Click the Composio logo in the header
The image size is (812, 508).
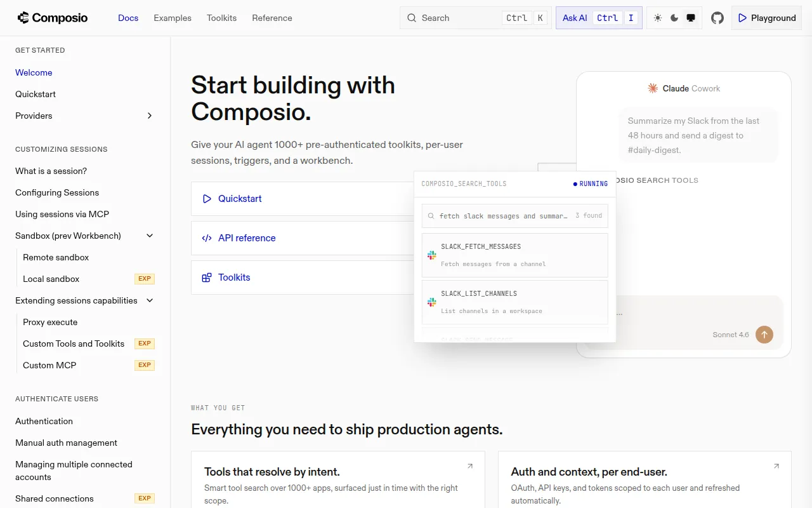[53, 18]
